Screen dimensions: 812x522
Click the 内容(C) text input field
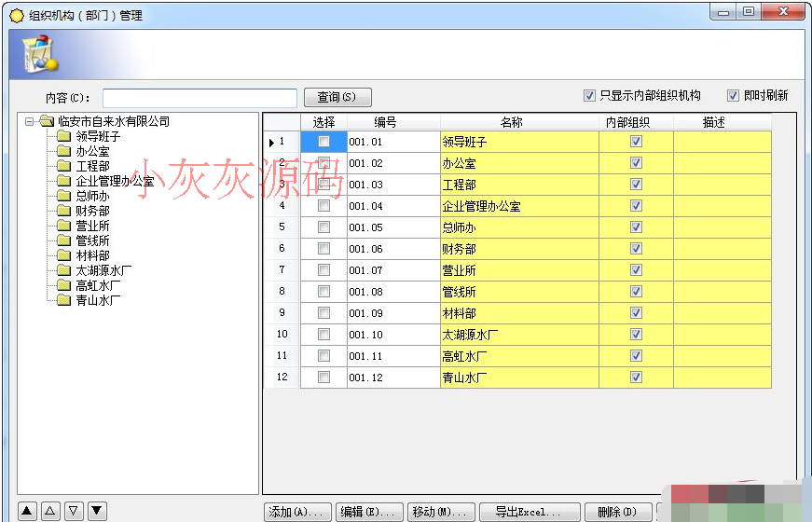[x=200, y=98]
